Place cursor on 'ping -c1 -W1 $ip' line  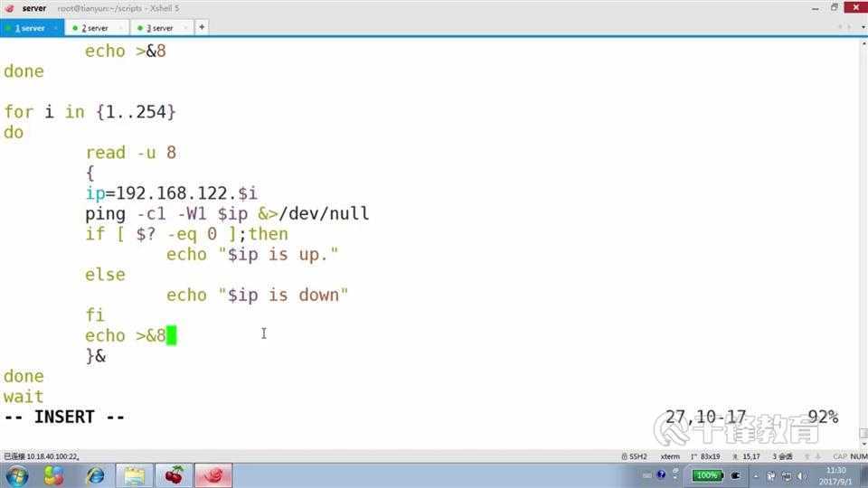227,213
